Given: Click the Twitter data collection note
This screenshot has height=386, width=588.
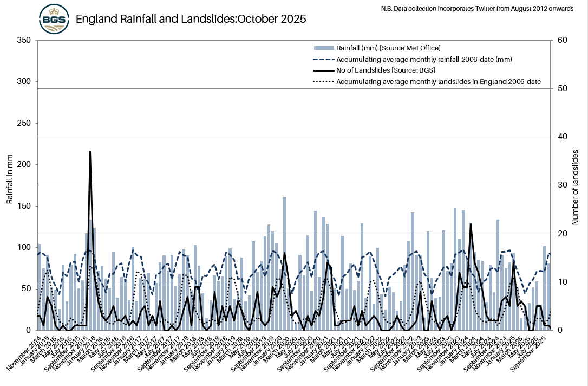Looking at the screenshot, I should [476, 9].
